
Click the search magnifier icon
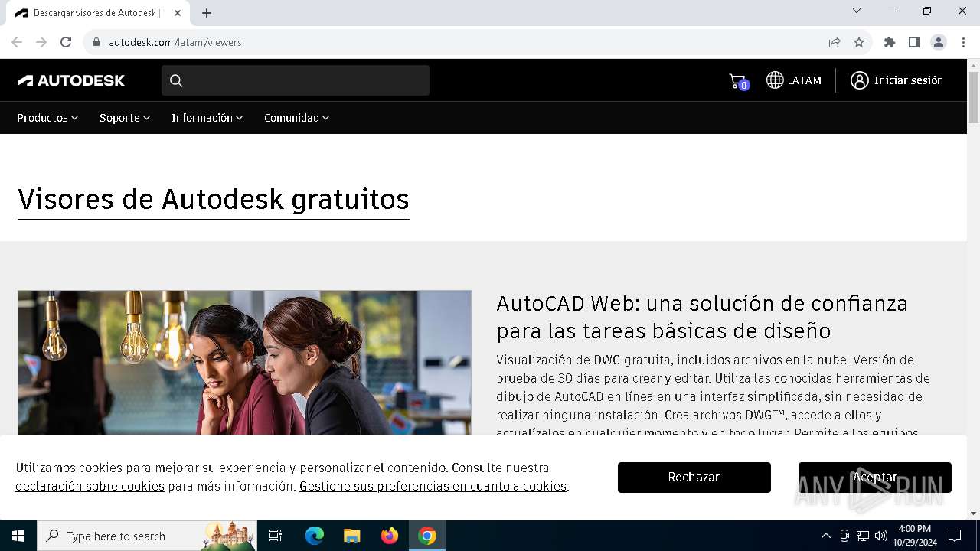click(x=176, y=80)
